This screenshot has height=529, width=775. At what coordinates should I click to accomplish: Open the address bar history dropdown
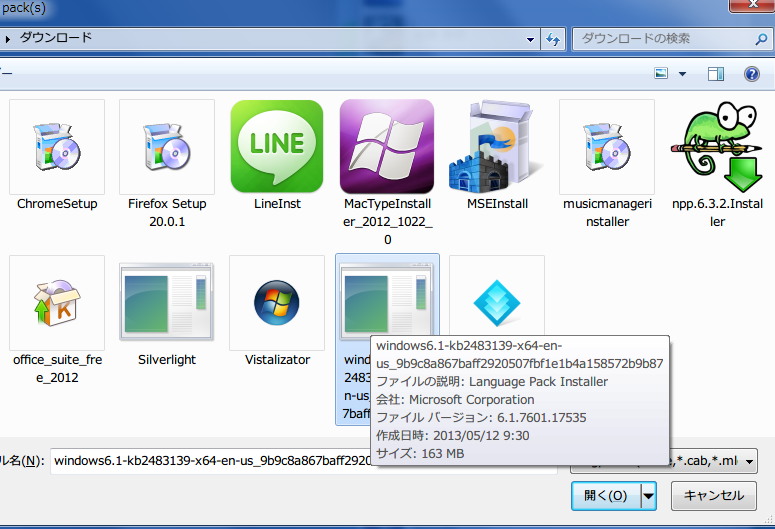pos(531,39)
